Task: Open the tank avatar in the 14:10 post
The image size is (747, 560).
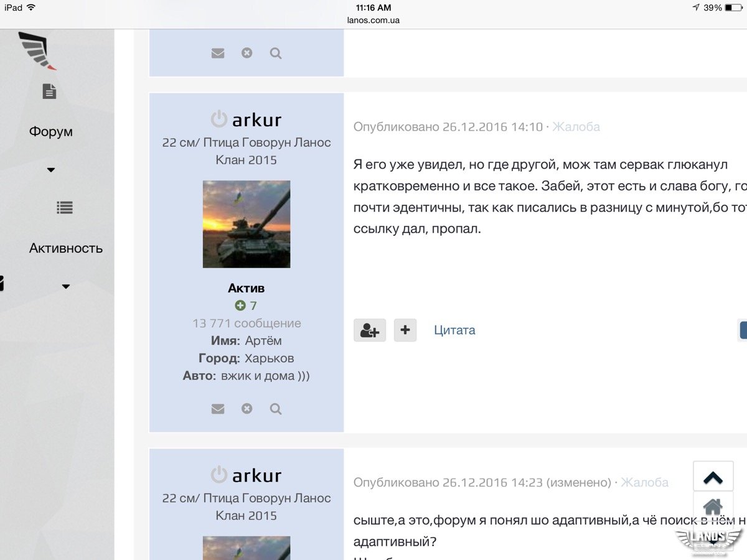Action: point(247,224)
